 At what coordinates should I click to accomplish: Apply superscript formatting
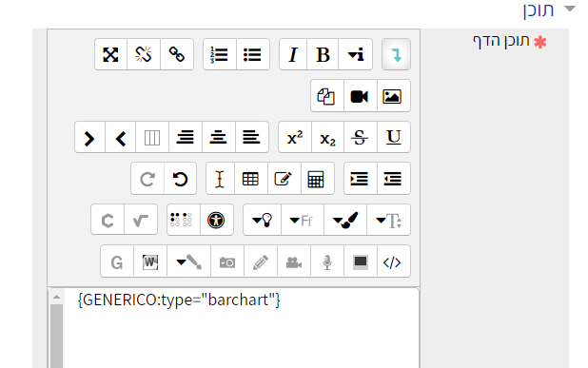pos(295,137)
